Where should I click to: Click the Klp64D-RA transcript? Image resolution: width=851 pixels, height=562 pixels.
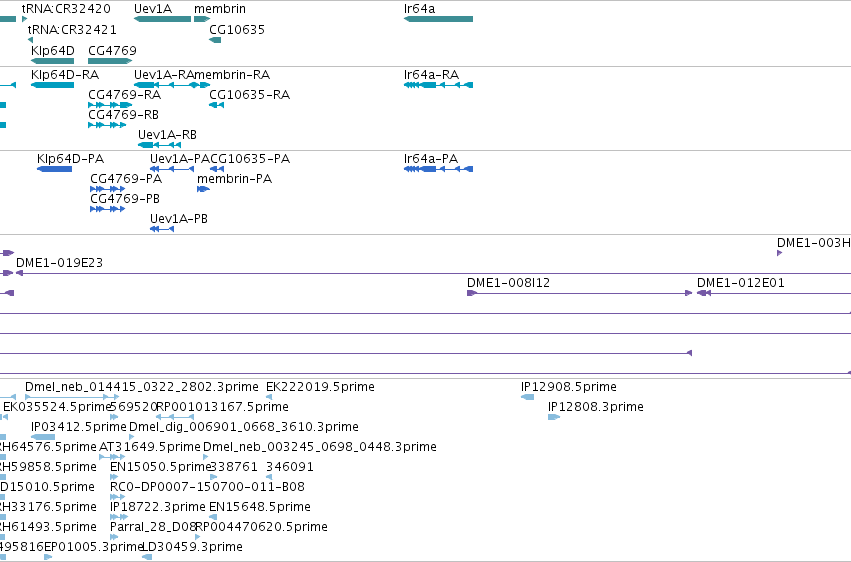pos(53,85)
